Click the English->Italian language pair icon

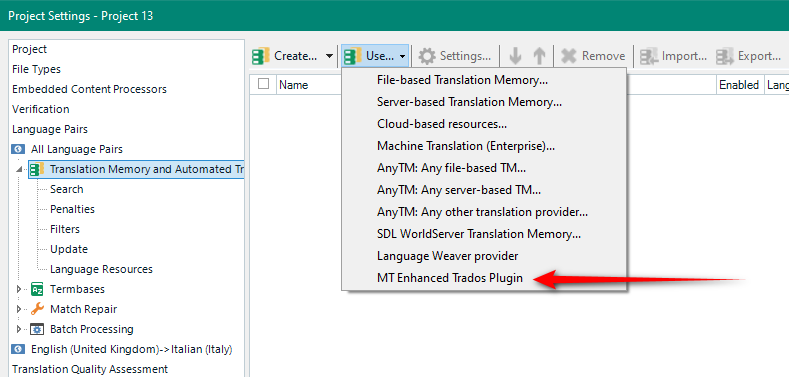[19, 349]
